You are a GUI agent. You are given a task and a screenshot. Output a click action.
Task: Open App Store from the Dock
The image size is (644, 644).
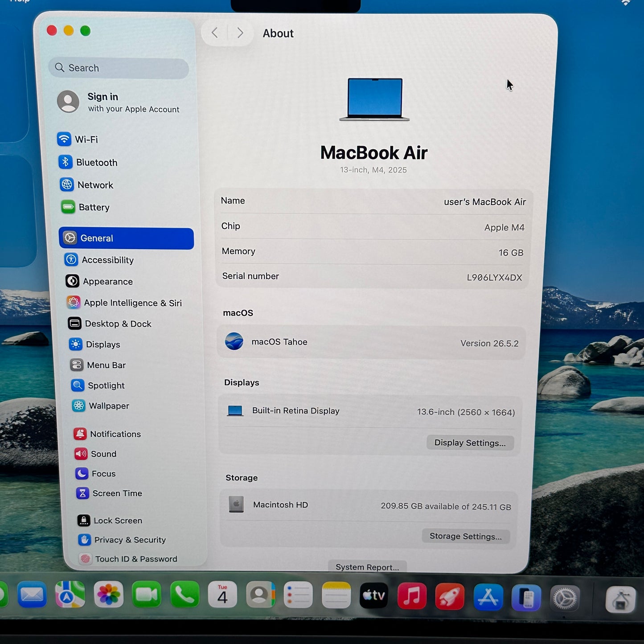tap(488, 597)
